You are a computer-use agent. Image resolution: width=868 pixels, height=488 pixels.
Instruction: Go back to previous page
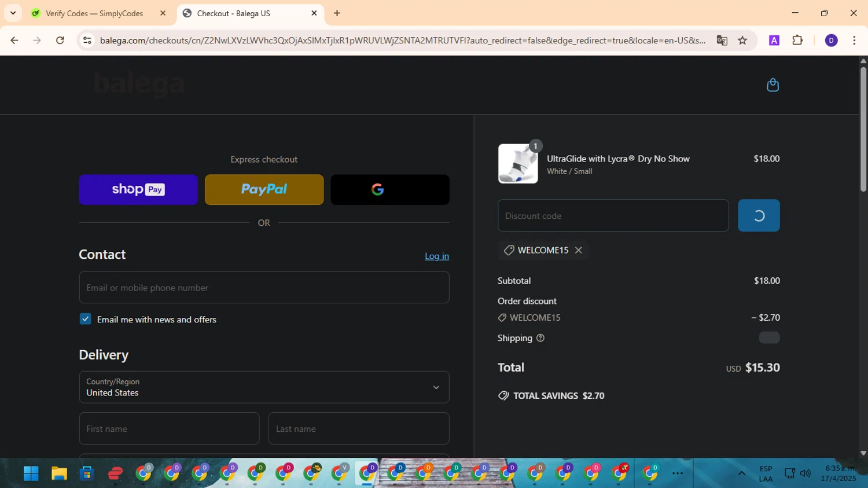14,40
